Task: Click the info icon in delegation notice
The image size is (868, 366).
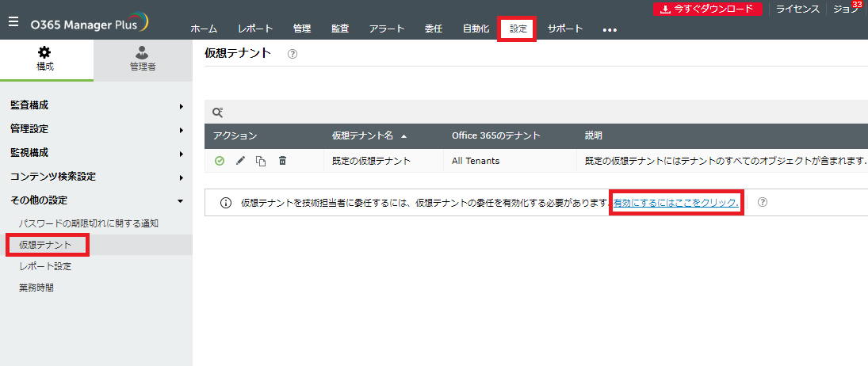Action: point(226,202)
